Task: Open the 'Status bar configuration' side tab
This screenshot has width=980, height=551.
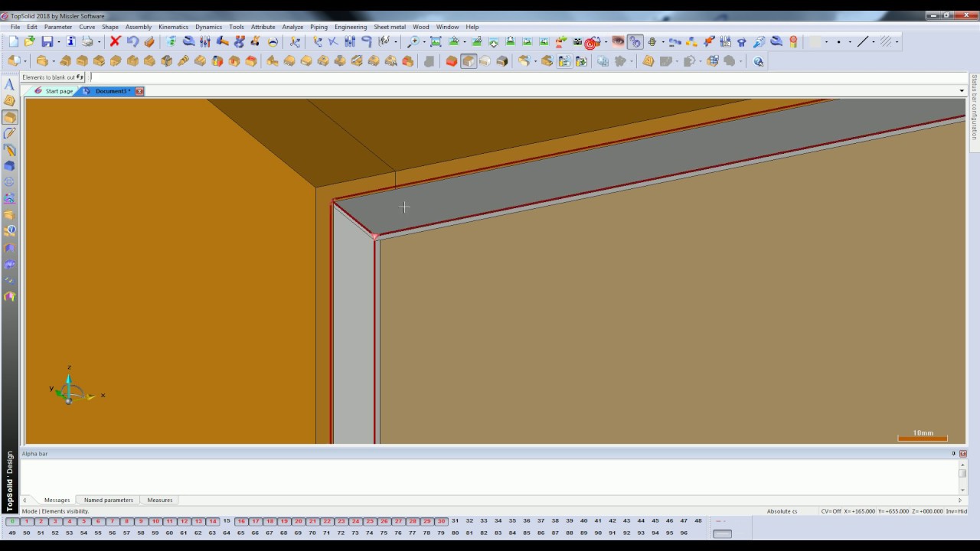Action: [x=974, y=107]
